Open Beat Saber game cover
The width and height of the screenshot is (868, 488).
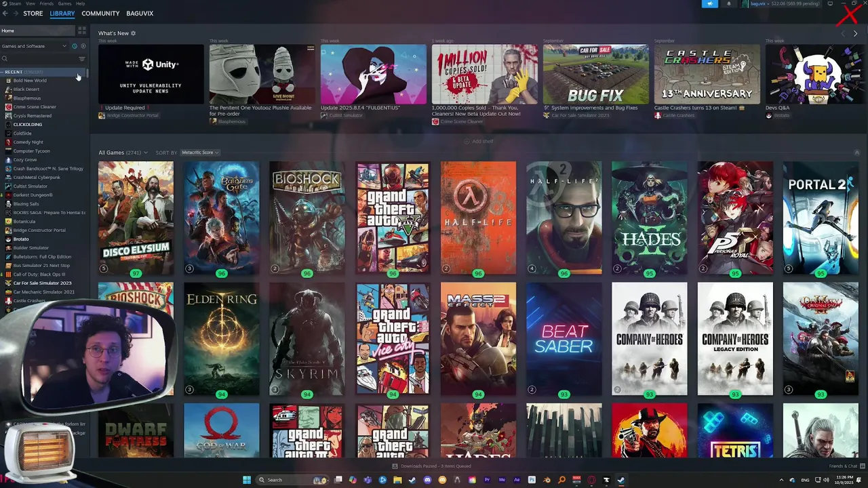564,339
